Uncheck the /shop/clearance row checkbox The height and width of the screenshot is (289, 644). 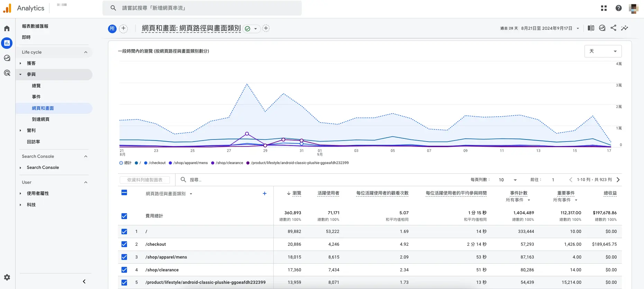point(124,270)
